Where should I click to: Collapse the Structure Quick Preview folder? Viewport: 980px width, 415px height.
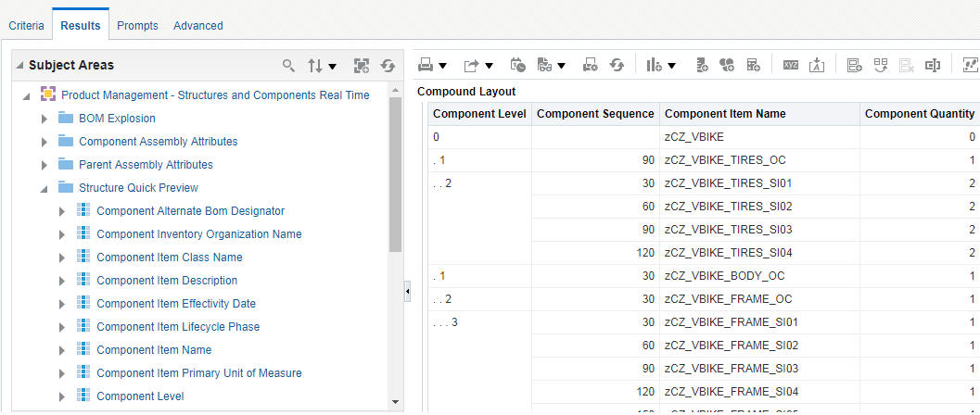(45, 188)
